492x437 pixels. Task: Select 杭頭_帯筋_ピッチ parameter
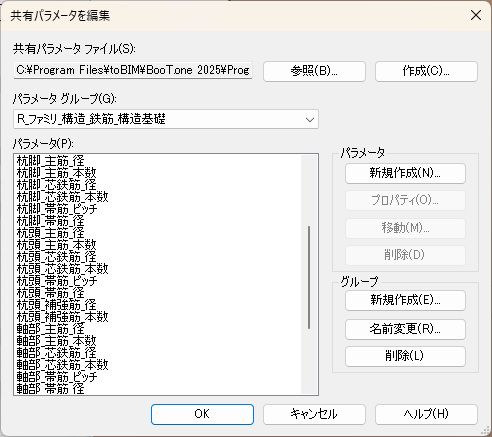pyautogui.click(x=57, y=281)
